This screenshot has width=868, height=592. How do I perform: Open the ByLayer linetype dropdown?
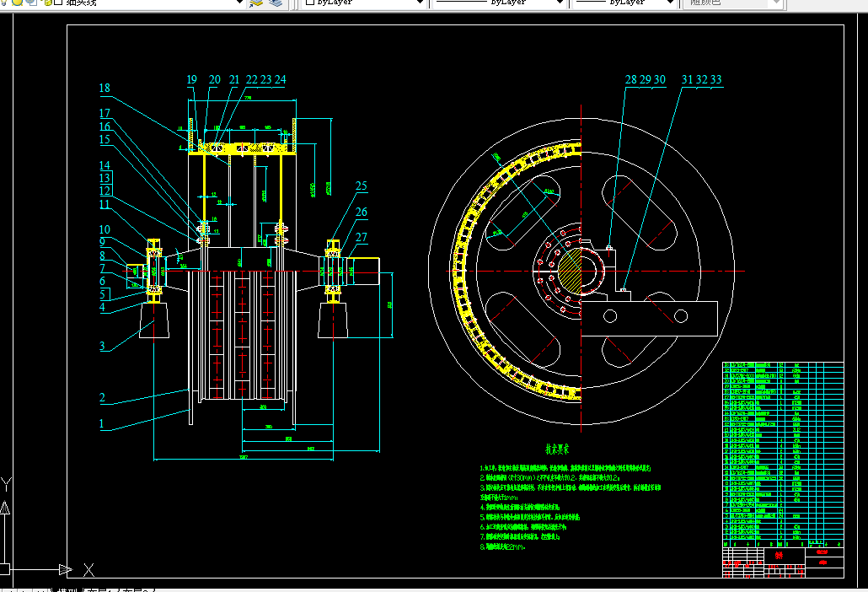click(560, 3)
